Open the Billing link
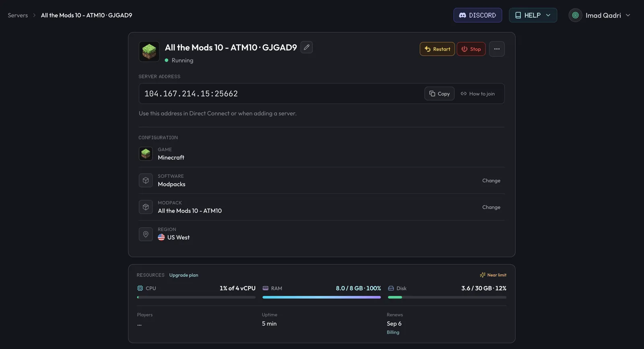Screen dimensions: 644x349 coord(393,332)
